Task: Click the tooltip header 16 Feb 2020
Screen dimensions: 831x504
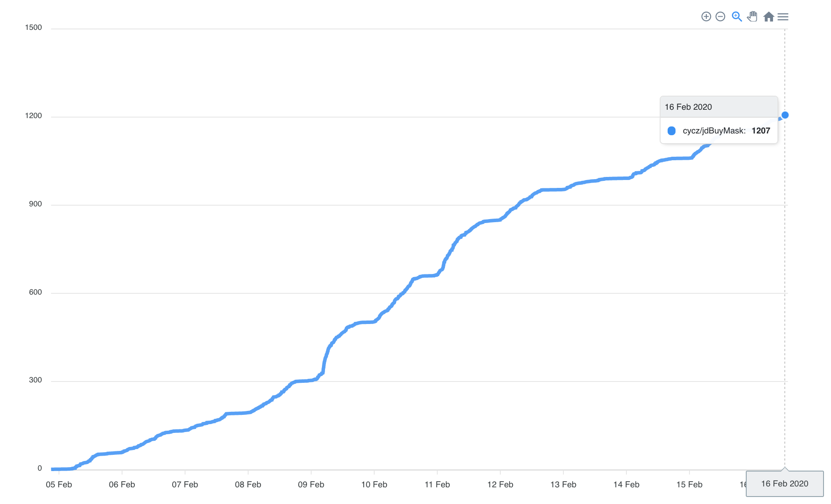Action: coord(688,107)
